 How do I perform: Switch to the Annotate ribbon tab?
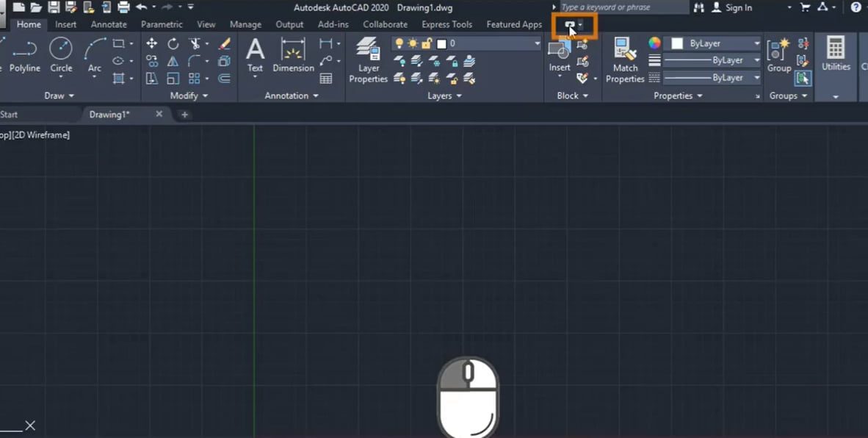click(x=109, y=24)
